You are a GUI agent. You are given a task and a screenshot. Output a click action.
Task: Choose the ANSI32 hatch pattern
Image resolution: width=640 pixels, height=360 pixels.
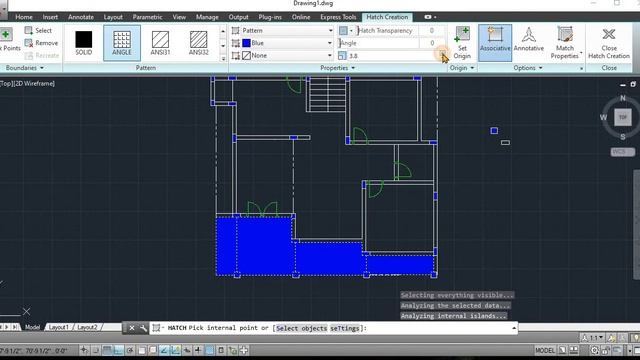[x=198, y=43]
